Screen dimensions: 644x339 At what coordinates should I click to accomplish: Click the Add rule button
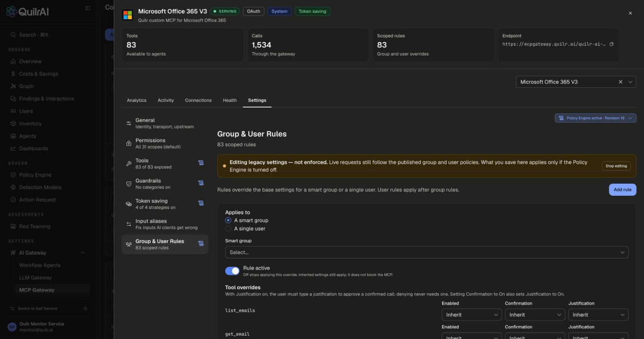(x=622, y=190)
